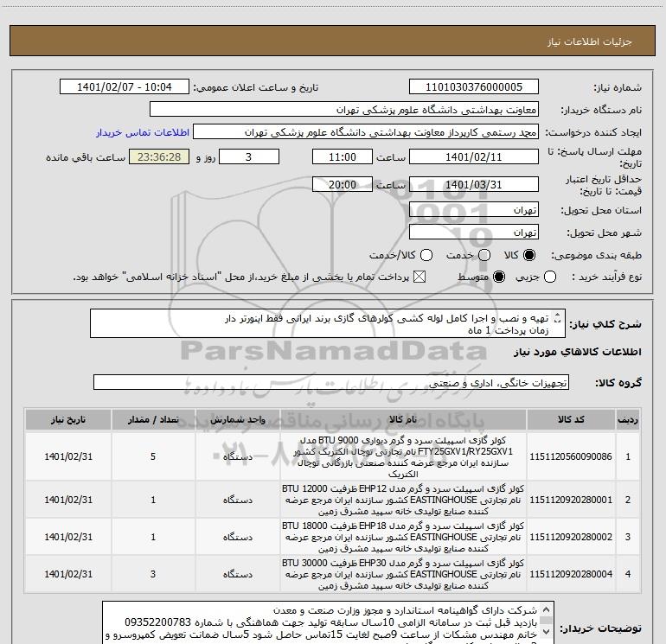Click delivery province field تهران

(x=474, y=210)
